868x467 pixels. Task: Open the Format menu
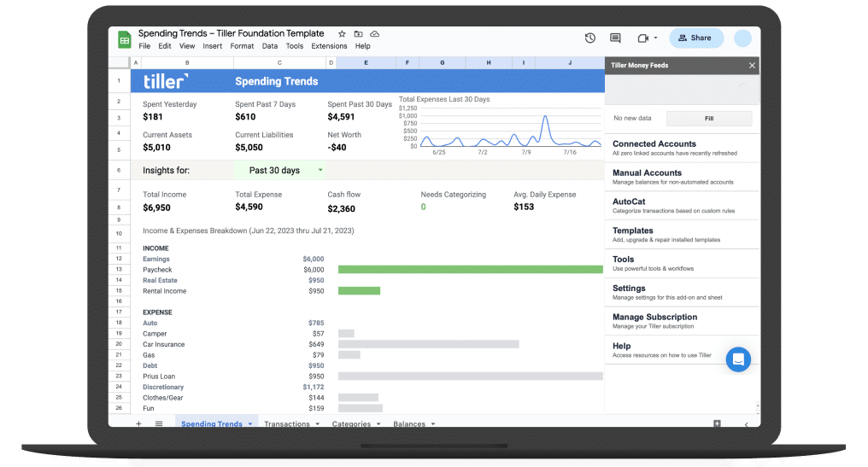pyautogui.click(x=242, y=46)
